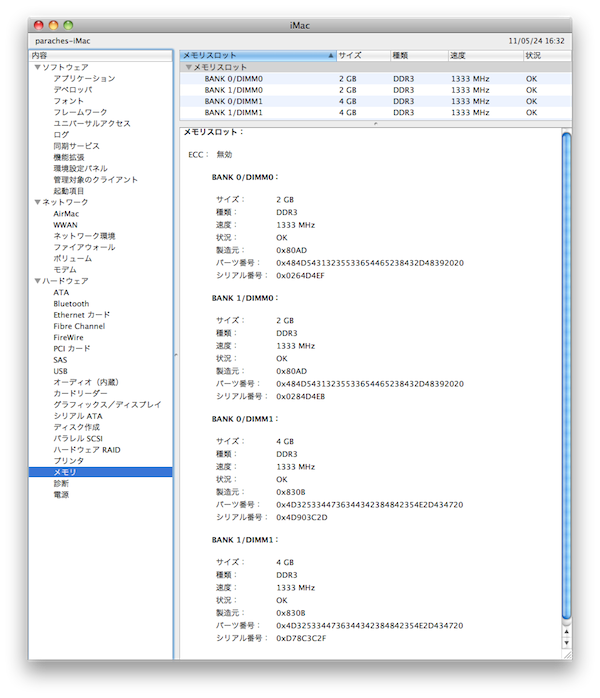Select 電源 in the sidebar
Image resolution: width=600 pixels, height=698 pixels.
(x=61, y=495)
